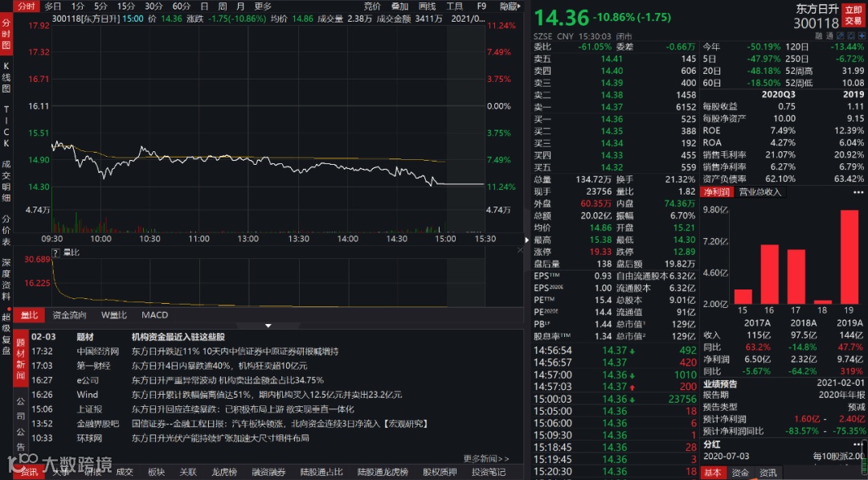Collapse right panel with the splitter arrow
The width and height of the screenshot is (868, 480).
(x=526, y=240)
